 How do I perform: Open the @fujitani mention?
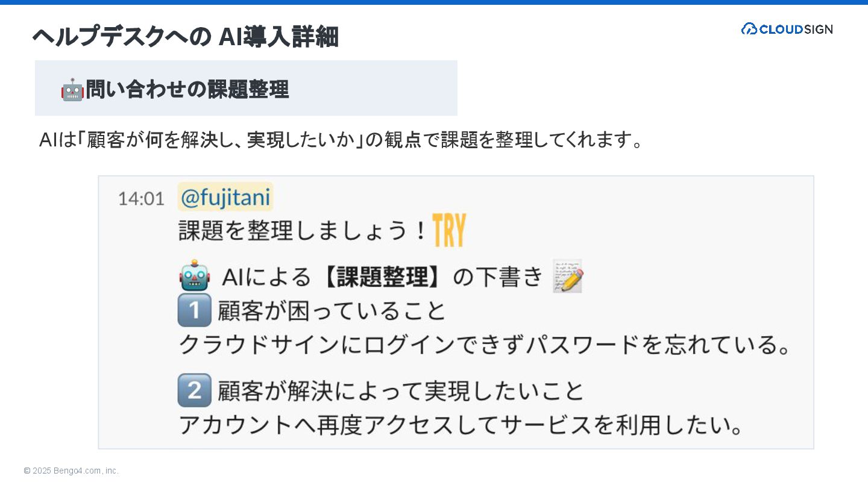[225, 197]
